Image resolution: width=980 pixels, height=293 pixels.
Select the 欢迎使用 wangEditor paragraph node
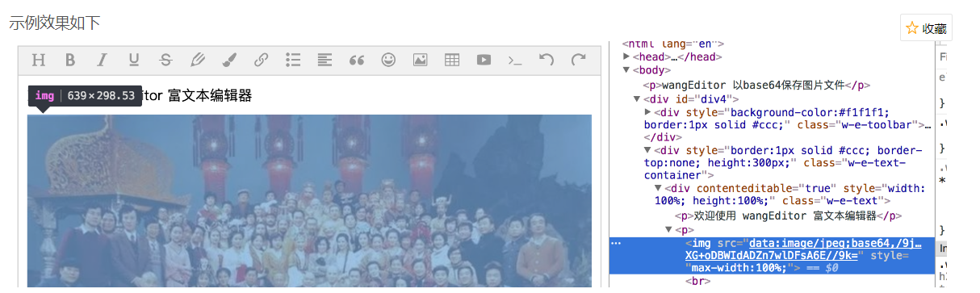click(788, 216)
